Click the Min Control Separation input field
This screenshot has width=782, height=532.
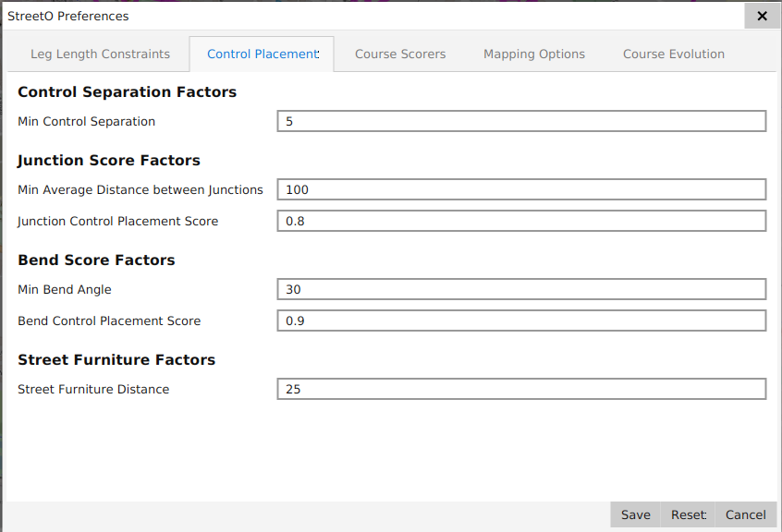521,122
